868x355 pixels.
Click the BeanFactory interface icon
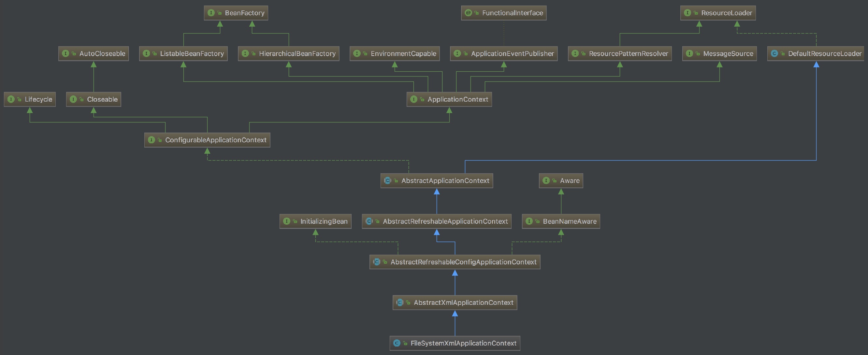211,13
